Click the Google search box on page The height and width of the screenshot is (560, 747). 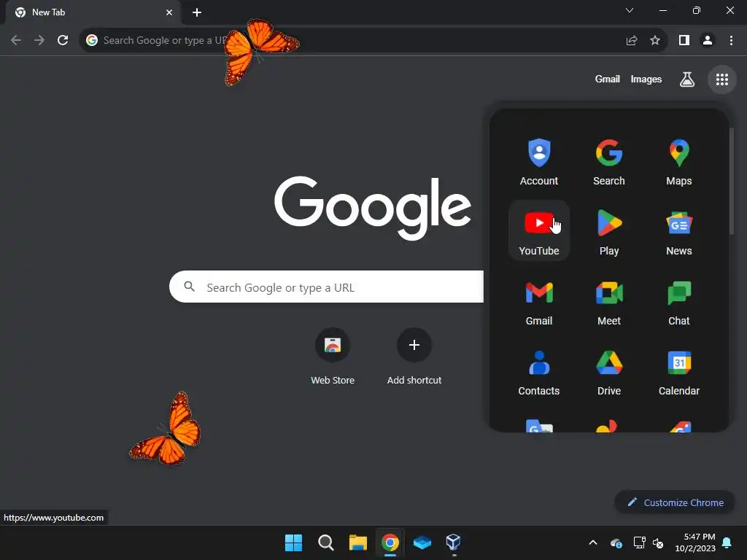pos(326,287)
